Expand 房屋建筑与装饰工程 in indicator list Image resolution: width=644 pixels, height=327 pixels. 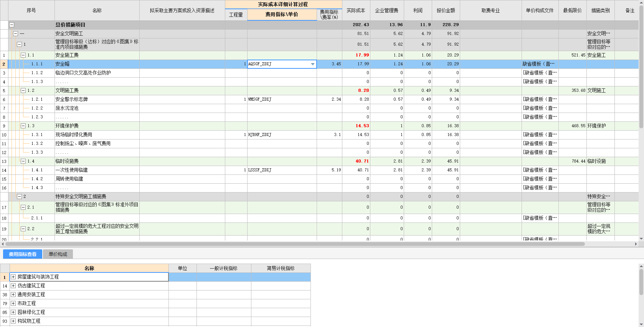tap(13, 277)
